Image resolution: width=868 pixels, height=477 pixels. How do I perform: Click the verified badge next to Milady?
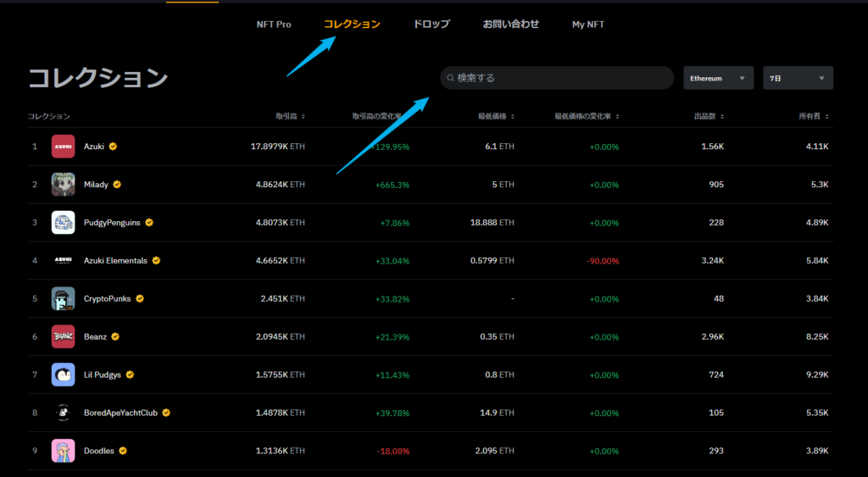(x=117, y=184)
